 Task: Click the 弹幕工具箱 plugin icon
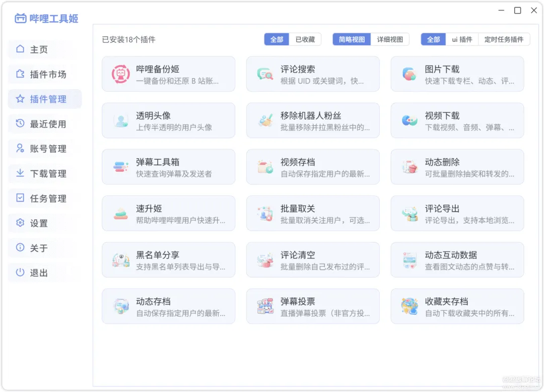coord(121,167)
